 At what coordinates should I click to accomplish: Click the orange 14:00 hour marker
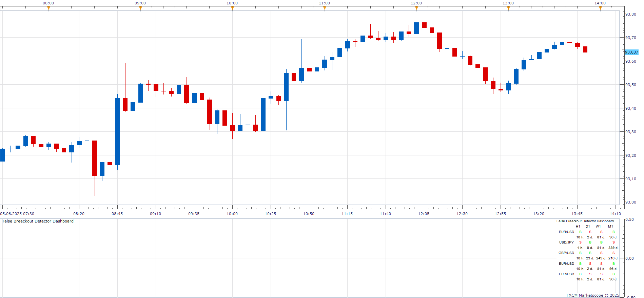pyautogui.click(x=600, y=8)
